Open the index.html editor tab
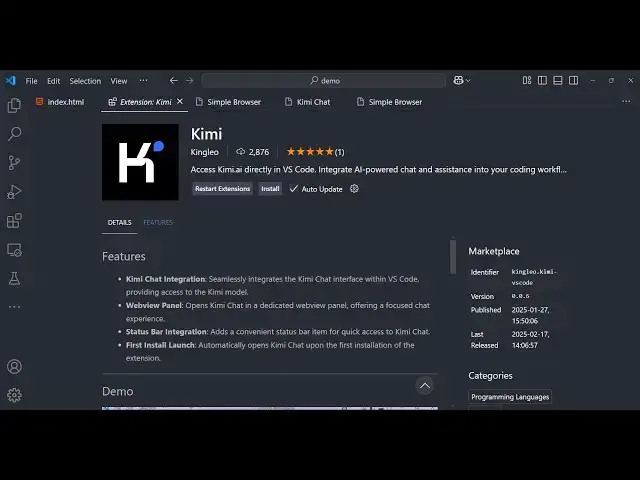The width and height of the screenshot is (640, 480). (60, 102)
